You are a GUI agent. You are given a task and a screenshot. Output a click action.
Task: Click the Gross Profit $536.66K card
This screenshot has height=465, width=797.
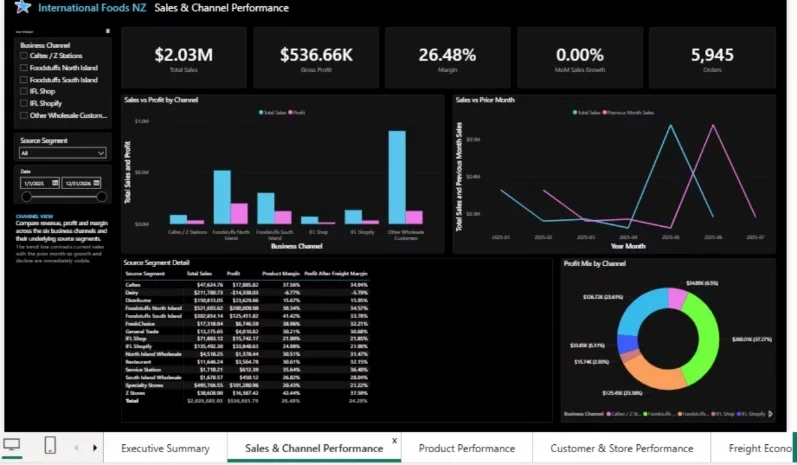[316, 58]
